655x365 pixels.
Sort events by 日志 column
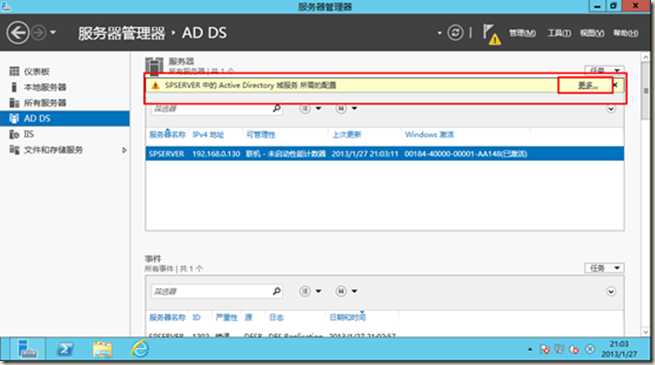tap(277, 317)
